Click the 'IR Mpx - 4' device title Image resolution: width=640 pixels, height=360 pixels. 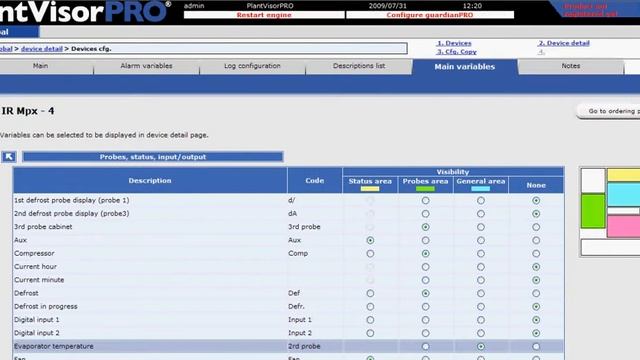28,111
